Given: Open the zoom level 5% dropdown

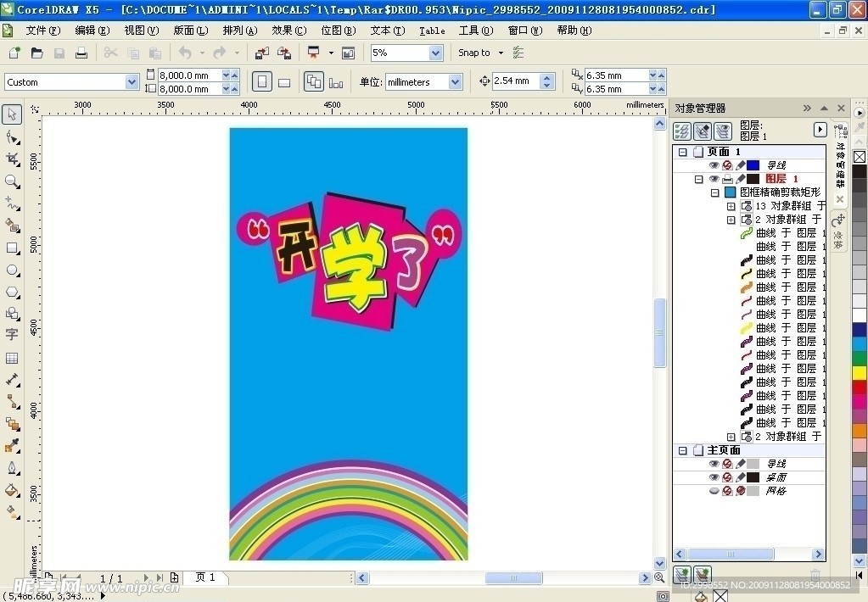Looking at the screenshot, I should (435, 53).
